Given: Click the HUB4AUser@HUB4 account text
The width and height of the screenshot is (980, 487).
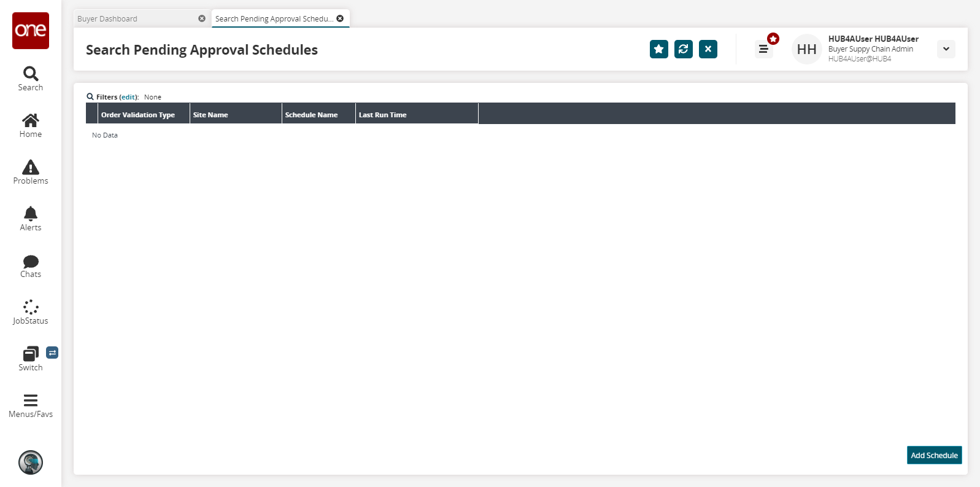Looking at the screenshot, I should 860,59.
